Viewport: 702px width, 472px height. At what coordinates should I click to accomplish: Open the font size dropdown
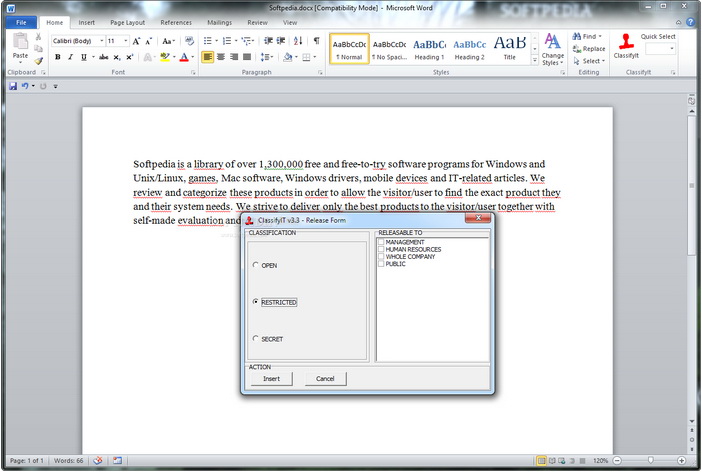126,41
